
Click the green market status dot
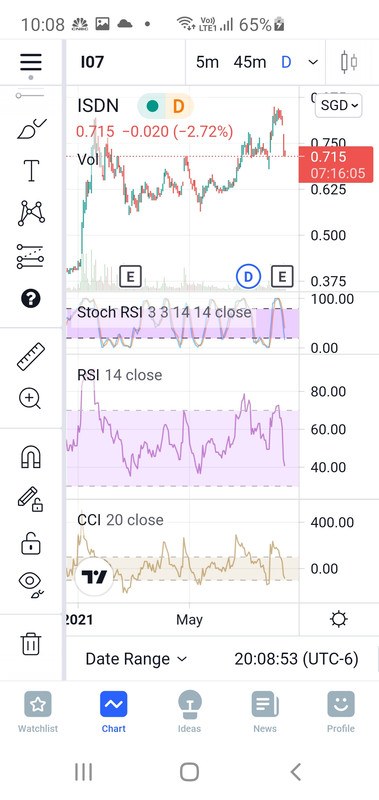(152, 106)
